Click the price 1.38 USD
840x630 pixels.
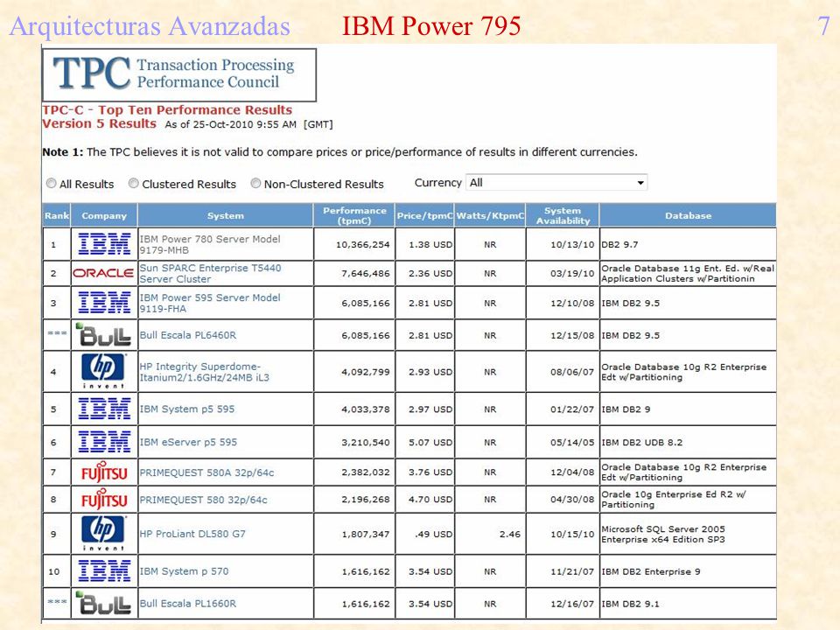pos(430,244)
